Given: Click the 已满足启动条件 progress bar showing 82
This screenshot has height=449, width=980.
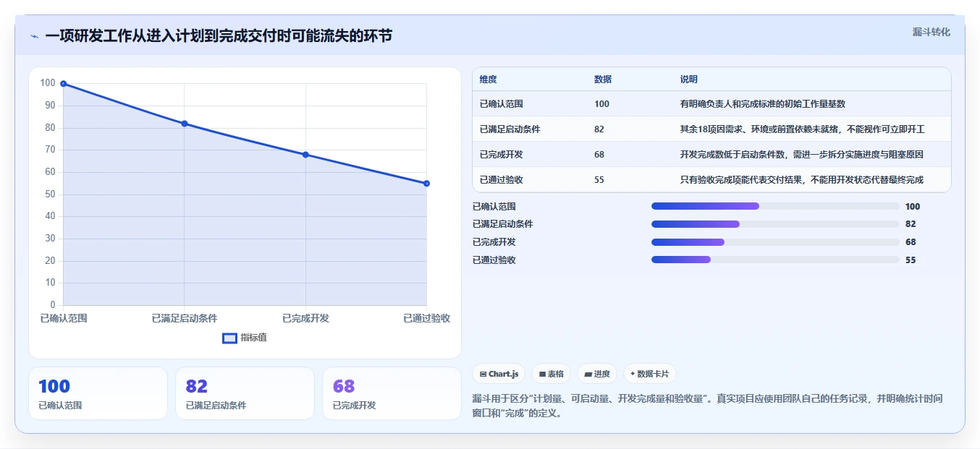Looking at the screenshot, I should 775,224.
